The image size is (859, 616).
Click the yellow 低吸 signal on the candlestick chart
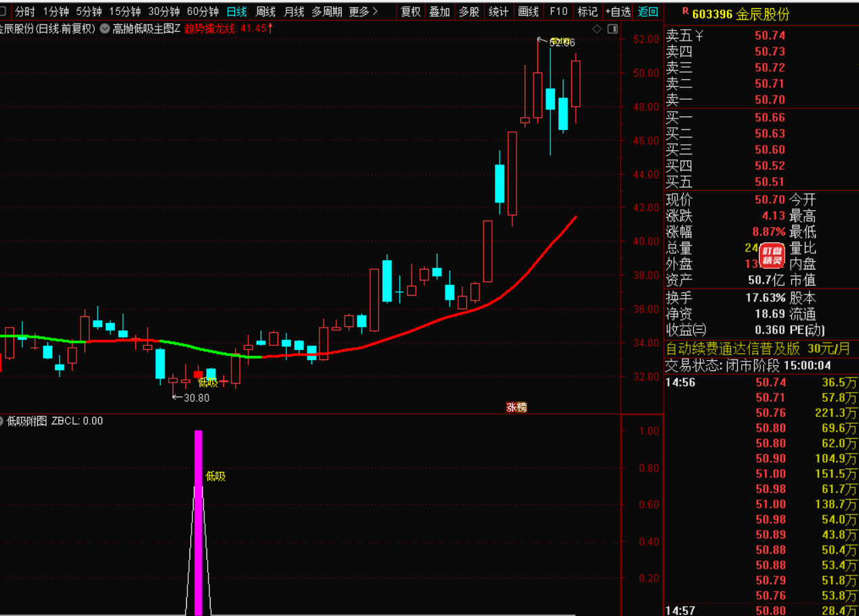tap(208, 382)
